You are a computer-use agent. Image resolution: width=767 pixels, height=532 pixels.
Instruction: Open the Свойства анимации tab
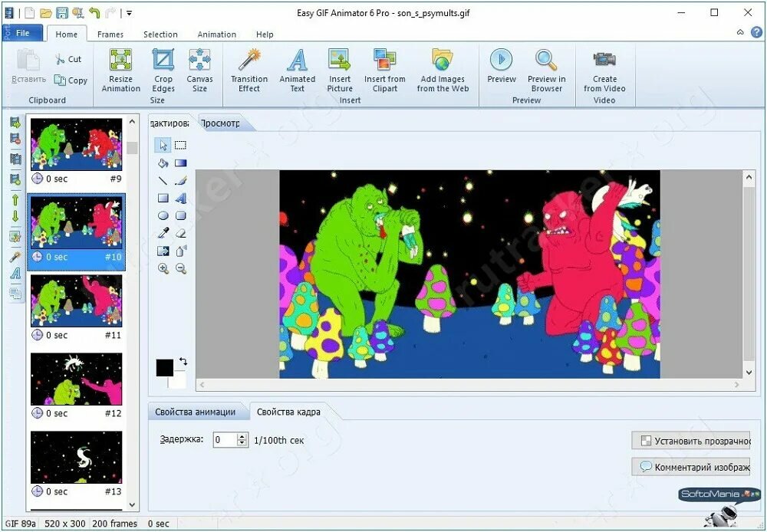195,412
